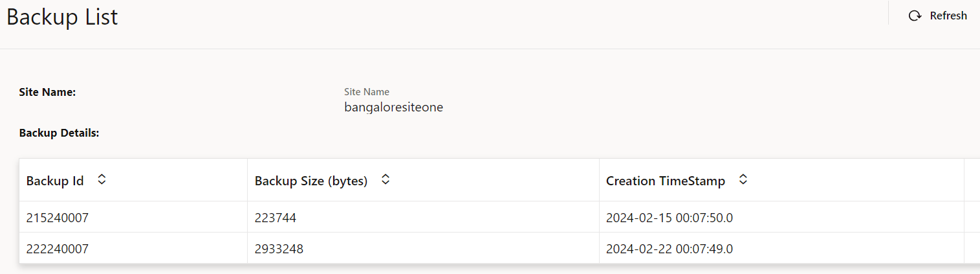Select the Creation TimeStamp column header
980x274 pixels.
[x=666, y=181]
